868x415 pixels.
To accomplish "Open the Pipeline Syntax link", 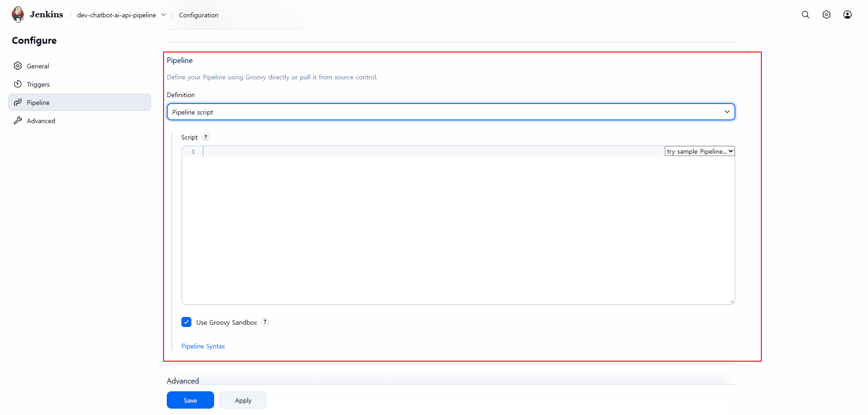I will tap(203, 346).
